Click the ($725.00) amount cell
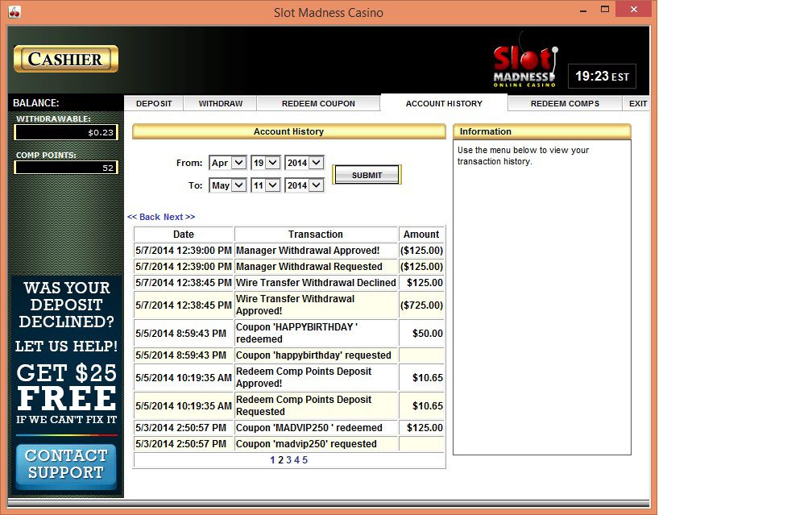 pyautogui.click(x=421, y=305)
